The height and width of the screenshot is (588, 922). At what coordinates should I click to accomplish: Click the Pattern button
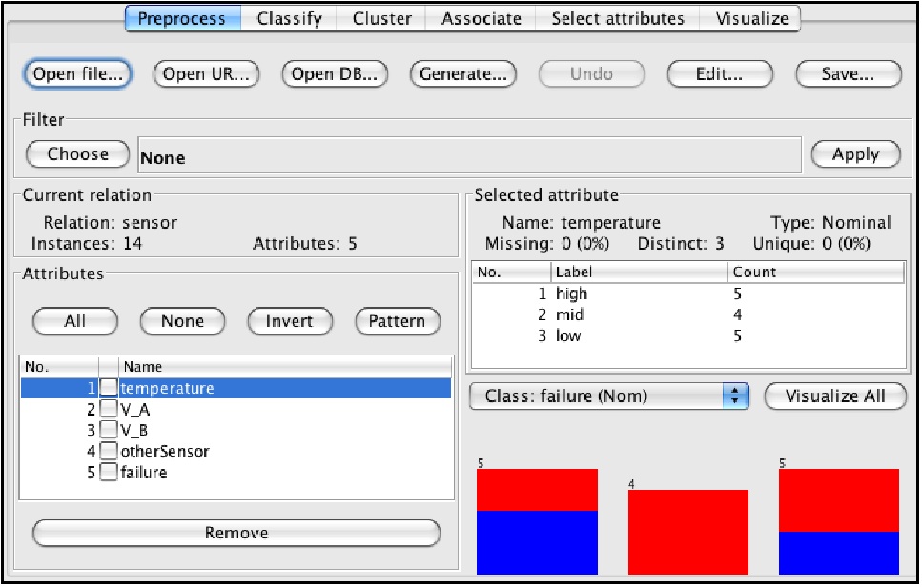(398, 321)
